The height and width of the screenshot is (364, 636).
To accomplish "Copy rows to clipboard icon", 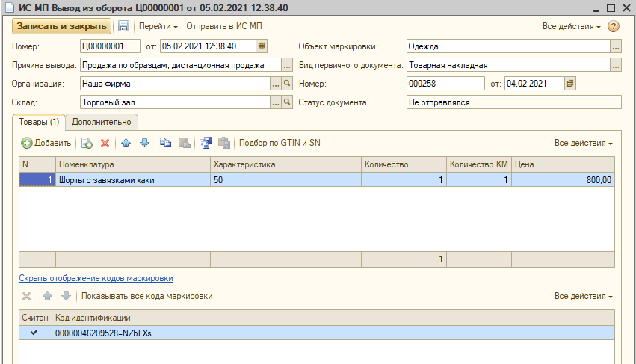I will [x=166, y=143].
